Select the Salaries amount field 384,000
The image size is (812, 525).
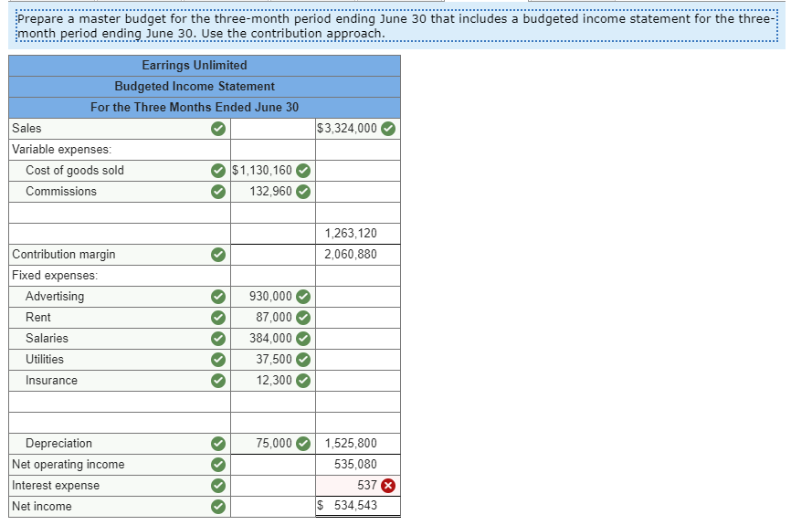(273, 339)
